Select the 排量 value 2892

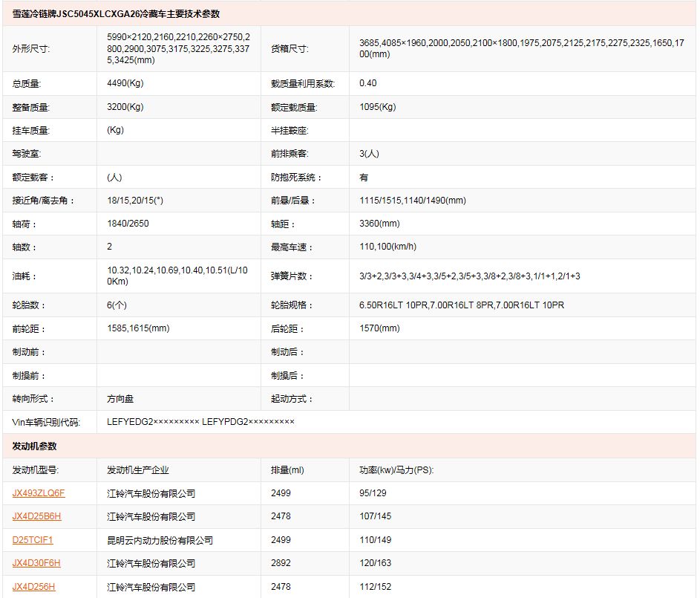click(x=281, y=563)
